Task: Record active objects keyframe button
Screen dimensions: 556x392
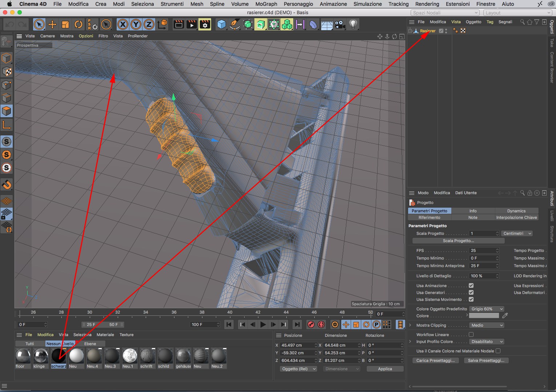Action: pos(311,324)
